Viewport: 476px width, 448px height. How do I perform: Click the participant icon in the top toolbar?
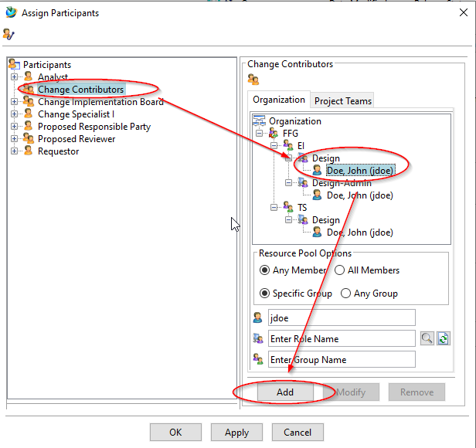click(x=8, y=34)
